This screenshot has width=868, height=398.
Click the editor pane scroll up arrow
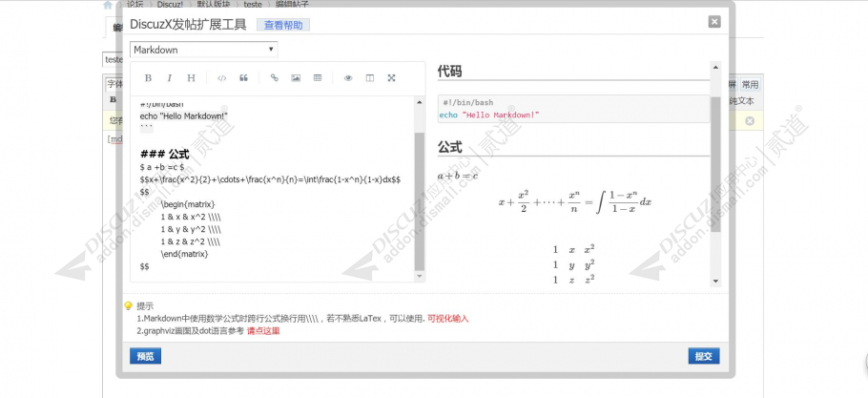coord(419,102)
